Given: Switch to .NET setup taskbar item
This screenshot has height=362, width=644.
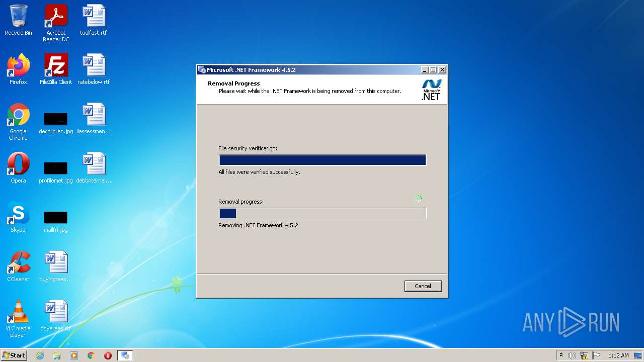Looking at the screenshot, I should click(x=125, y=355).
